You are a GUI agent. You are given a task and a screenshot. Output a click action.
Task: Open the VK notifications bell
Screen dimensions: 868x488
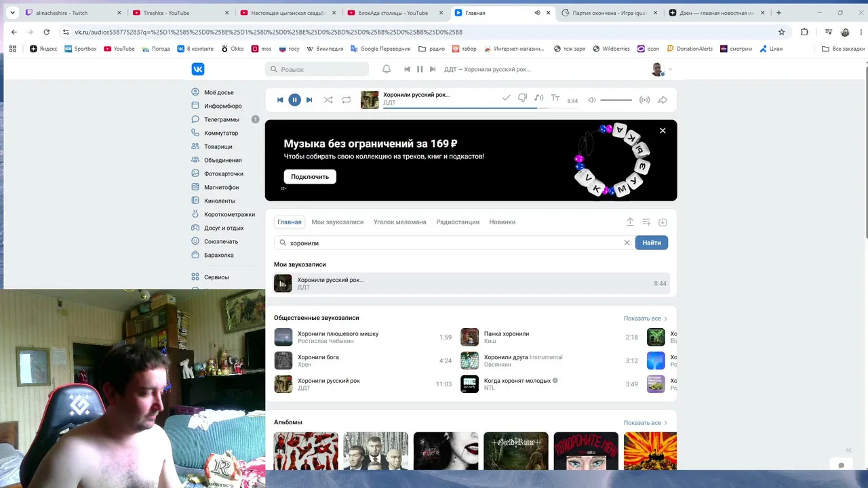click(387, 69)
